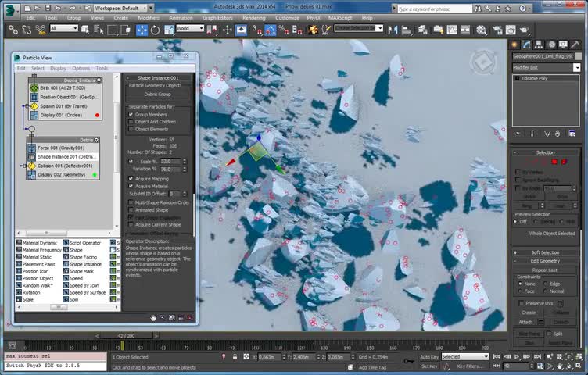Open the Modifiers menu
The width and height of the screenshot is (588, 375).
coord(149,18)
